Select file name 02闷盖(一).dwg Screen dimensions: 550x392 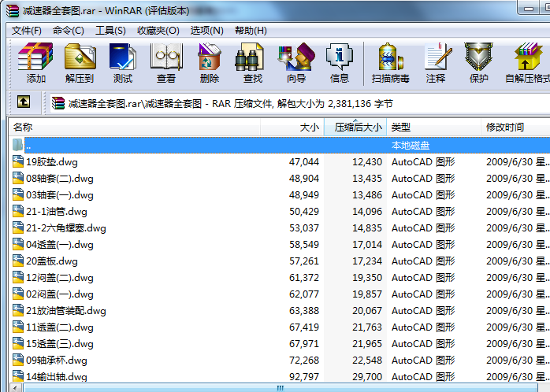pos(60,294)
